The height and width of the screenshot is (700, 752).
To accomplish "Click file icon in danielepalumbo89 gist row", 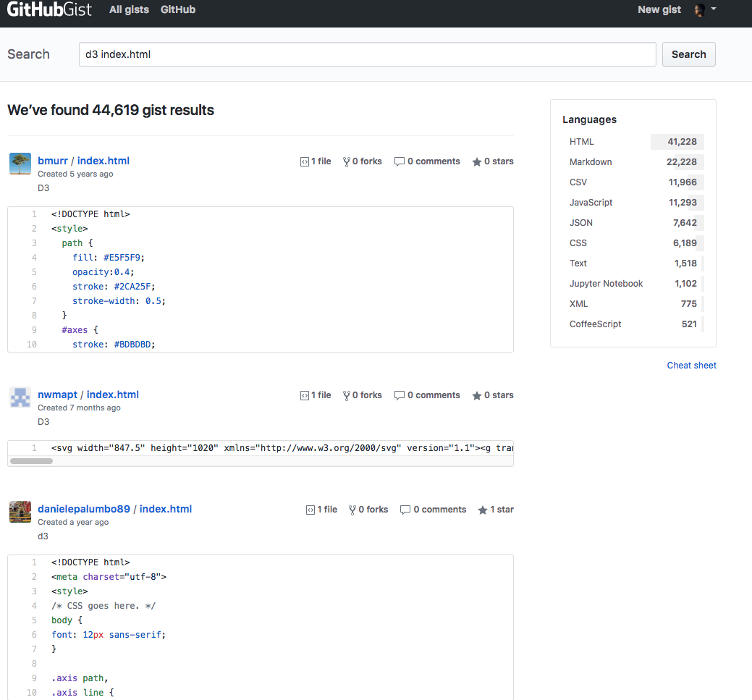I will coord(310,510).
